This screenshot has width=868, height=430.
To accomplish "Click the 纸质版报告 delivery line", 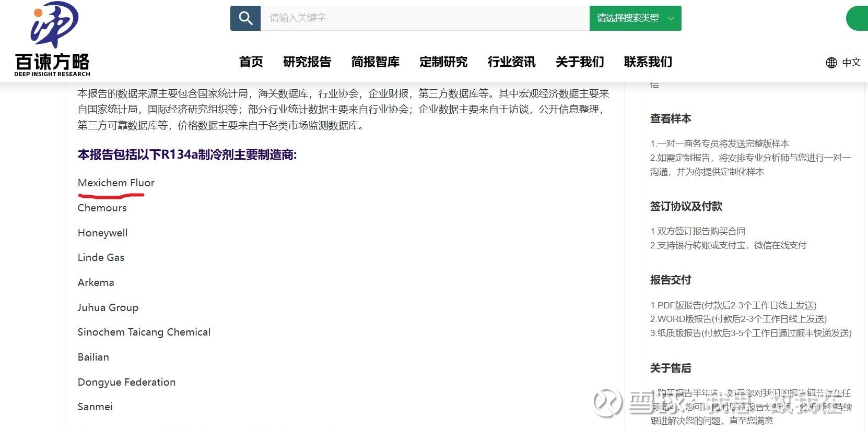I will pos(751,333).
